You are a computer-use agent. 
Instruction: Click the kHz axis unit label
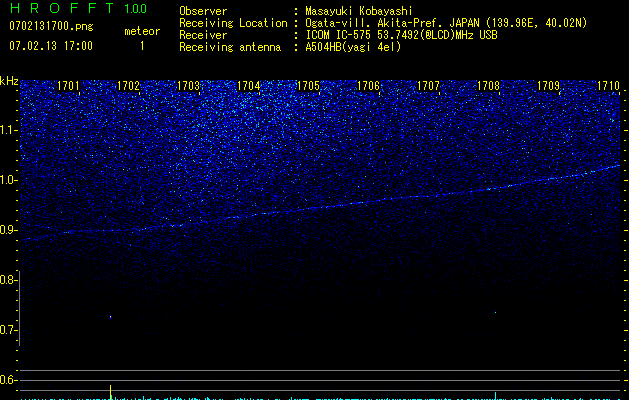(9, 81)
